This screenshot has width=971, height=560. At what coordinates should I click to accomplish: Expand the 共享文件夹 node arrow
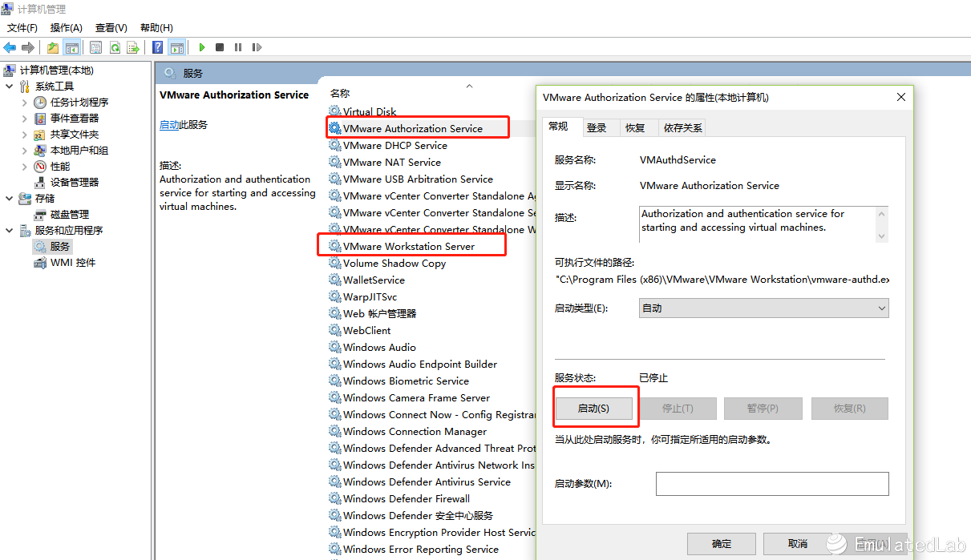point(25,135)
